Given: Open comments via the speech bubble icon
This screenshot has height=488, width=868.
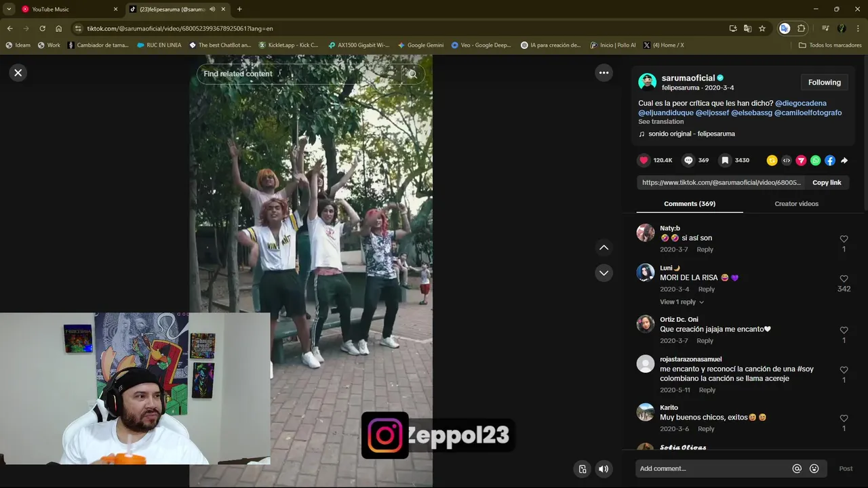Looking at the screenshot, I should tap(688, 161).
